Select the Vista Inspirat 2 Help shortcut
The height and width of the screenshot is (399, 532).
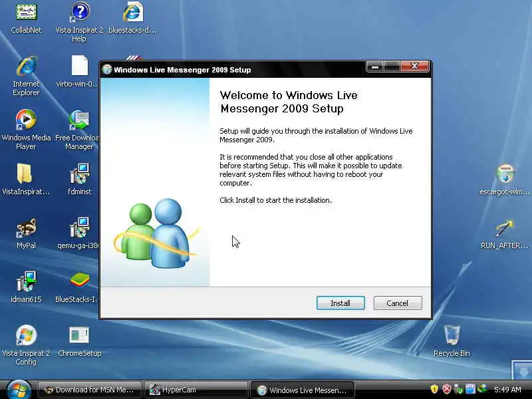(x=79, y=22)
